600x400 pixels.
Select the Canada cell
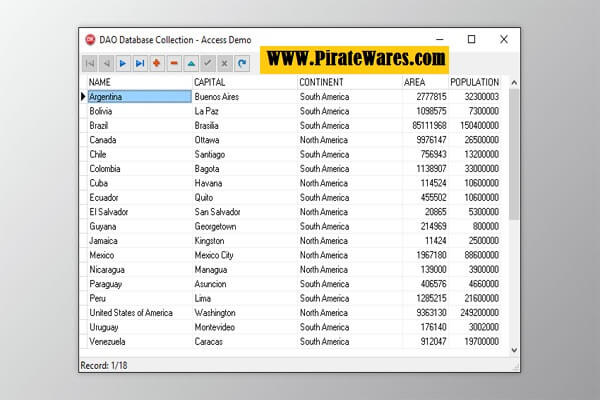[x=140, y=140]
